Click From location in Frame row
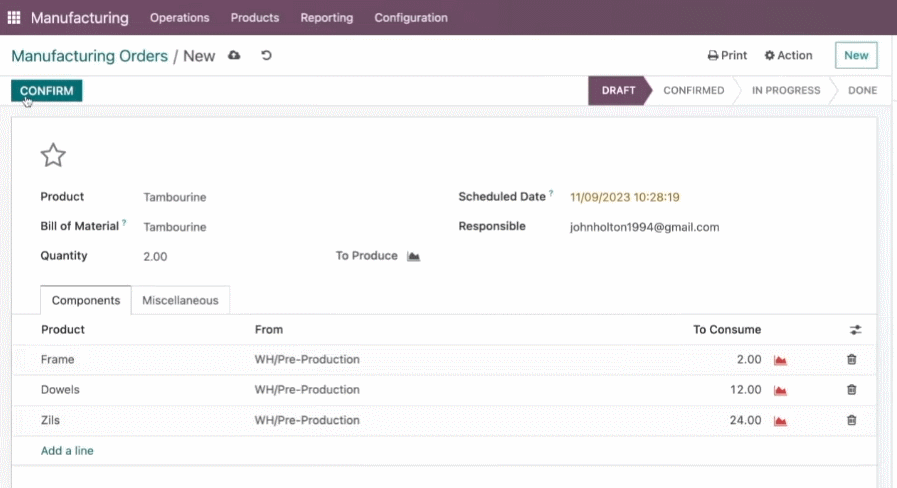This screenshot has width=897, height=488. click(307, 360)
